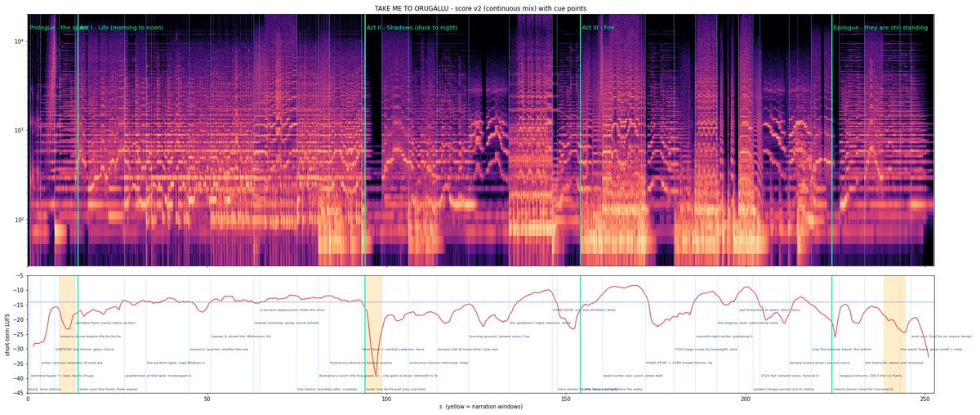Click the x-axis tick label '150'
Screen dimensions: 980x415
[x=566, y=399]
